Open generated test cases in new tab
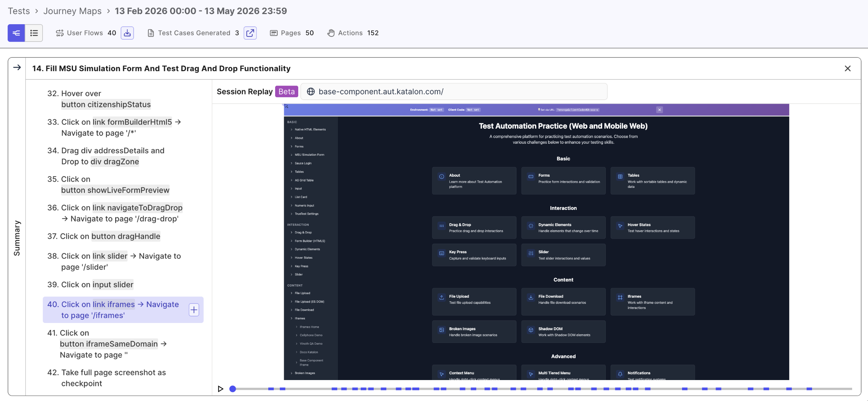This screenshot has height=401, width=868. tap(250, 33)
